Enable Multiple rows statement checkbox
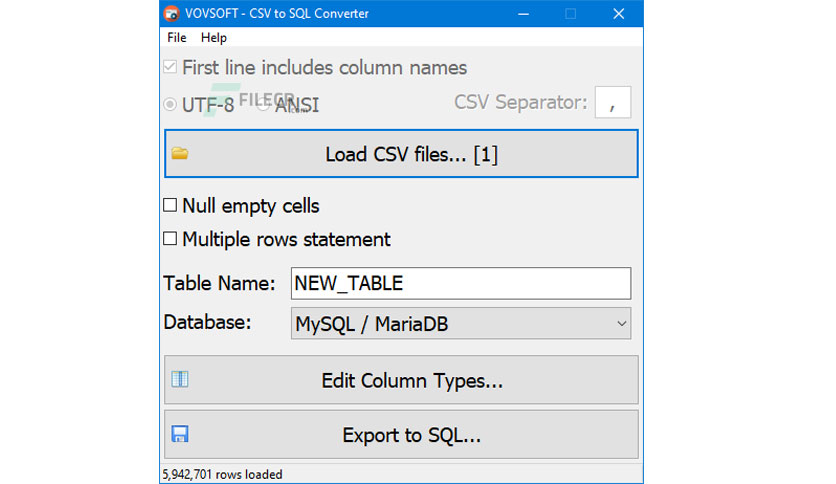The height and width of the screenshot is (484, 836). point(170,238)
